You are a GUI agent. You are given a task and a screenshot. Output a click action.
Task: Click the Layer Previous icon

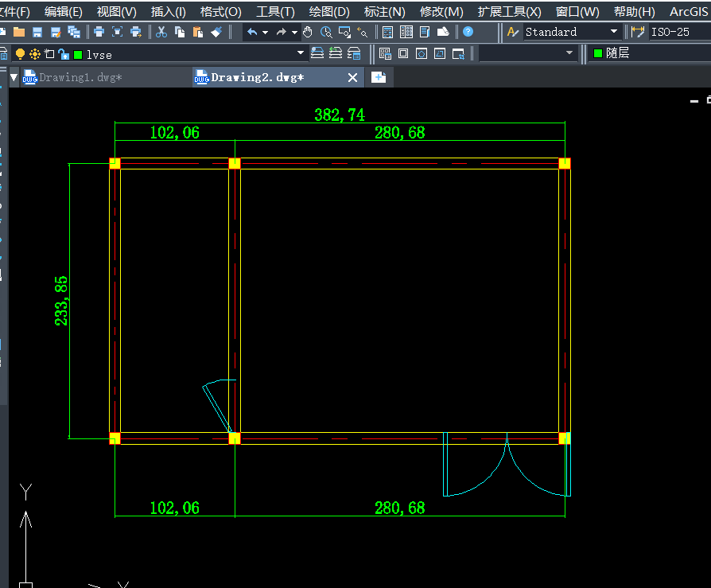click(x=336, y=53)
